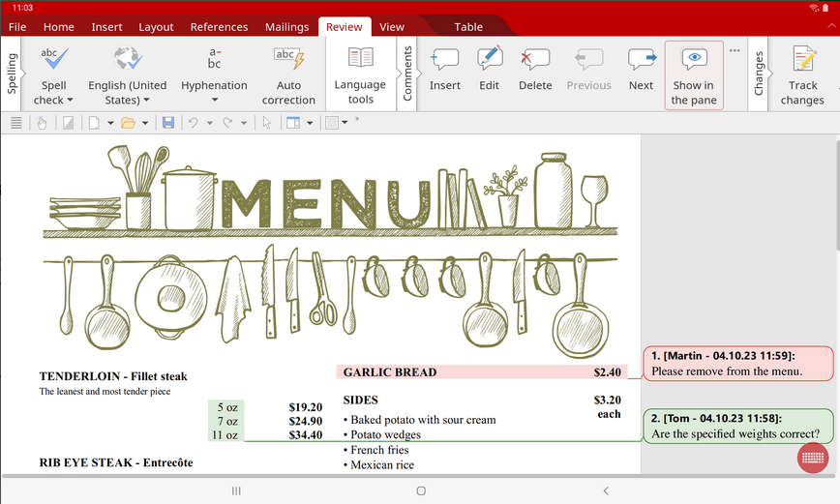This screenshot has width=840, height=504.
Task: Collapse the ribbon with the top-right chevron
Action: [832, 25]
